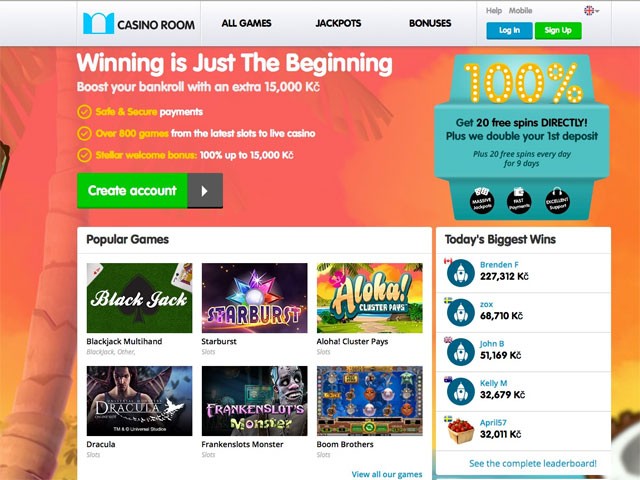Open See the complete leaderboard link
The width and height of the screenshot is (640, 480).
[x=533, y=463]
